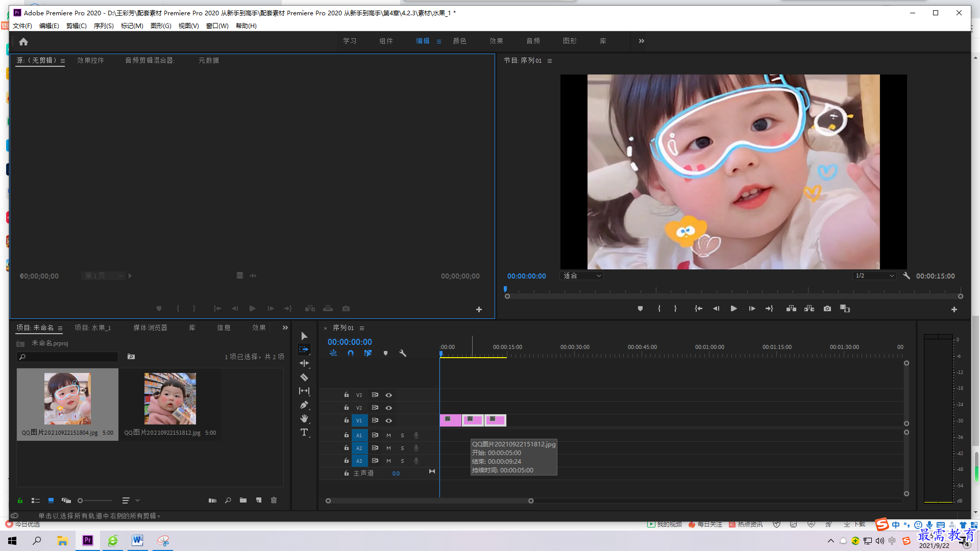The image size is (980, 551).
Task: Toggle linked selection in timeline
Action: [367, 353]
